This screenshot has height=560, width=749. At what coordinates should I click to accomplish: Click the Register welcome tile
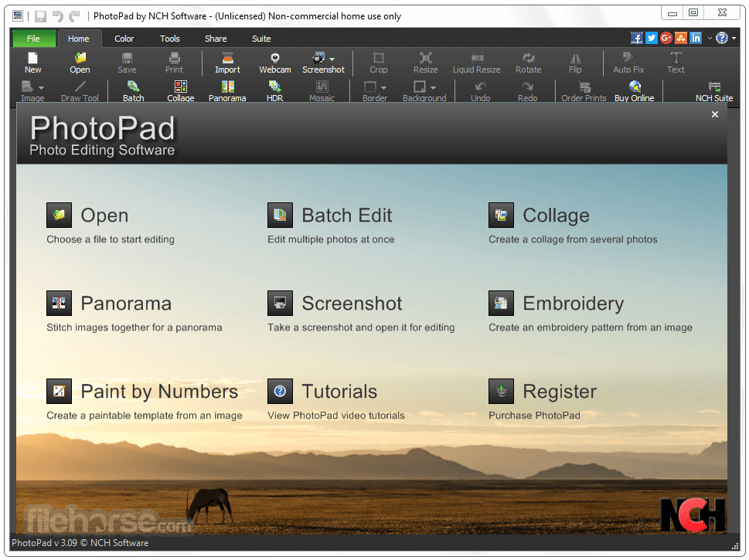click(543, 400)
